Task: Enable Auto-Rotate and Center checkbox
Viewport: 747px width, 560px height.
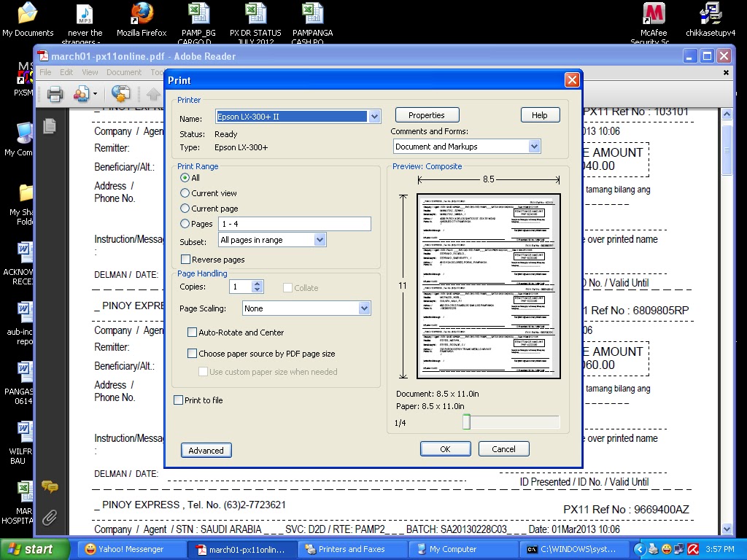Action: coord(192,332)
